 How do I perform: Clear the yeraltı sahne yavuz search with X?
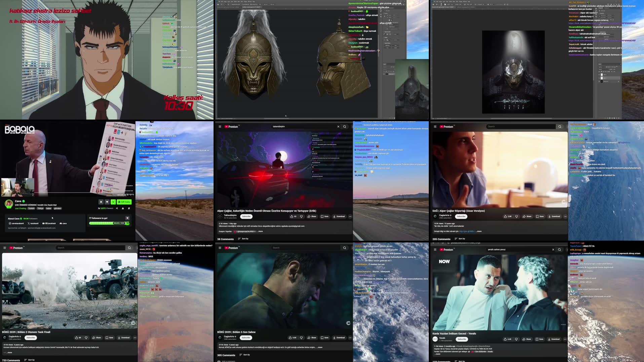tap(553, 250)
